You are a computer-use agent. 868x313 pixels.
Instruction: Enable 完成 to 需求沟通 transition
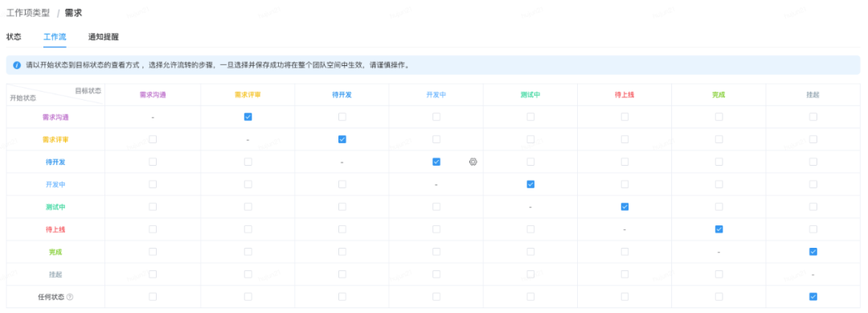[x=153, y=252]
